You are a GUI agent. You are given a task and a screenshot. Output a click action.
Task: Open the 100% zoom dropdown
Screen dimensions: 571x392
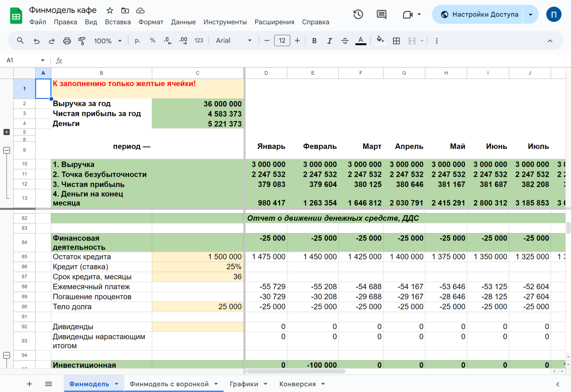108,41
